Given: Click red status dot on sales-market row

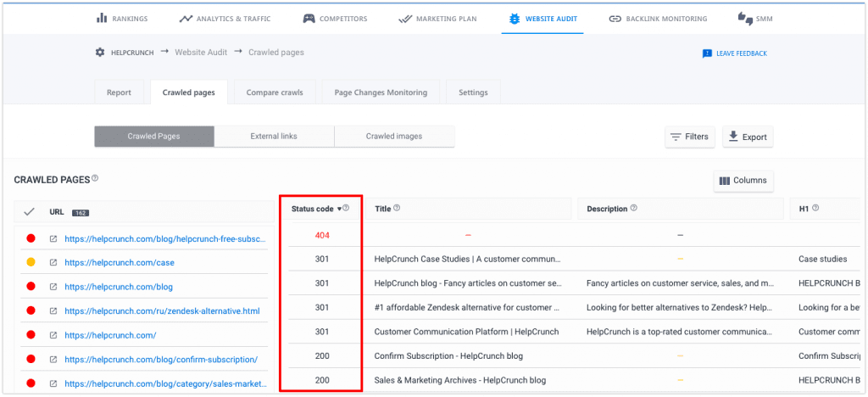Looking at the screenshot, I should (31, 383).
